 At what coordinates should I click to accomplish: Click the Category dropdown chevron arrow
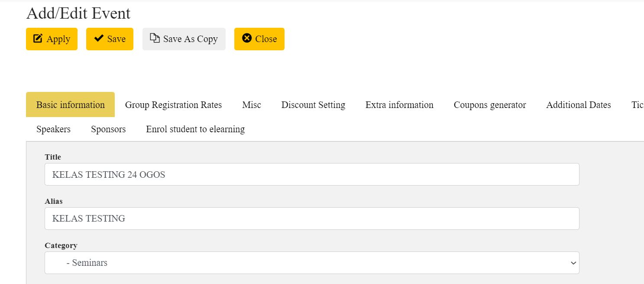pos(573,263)
